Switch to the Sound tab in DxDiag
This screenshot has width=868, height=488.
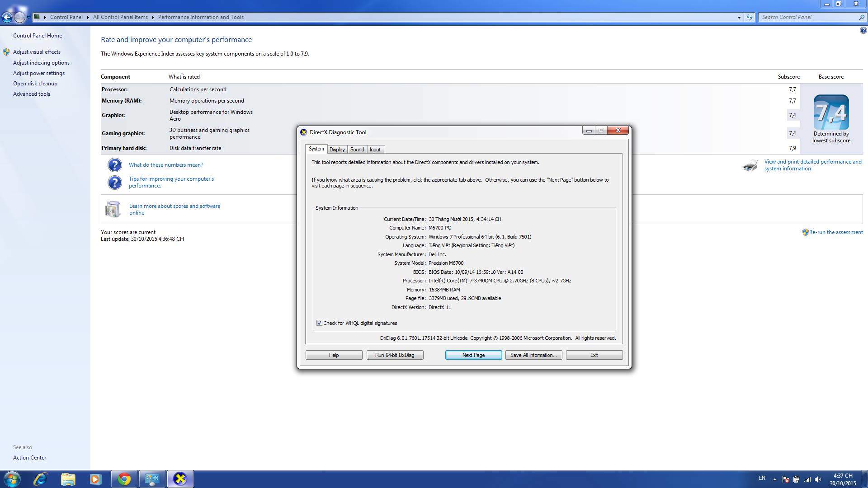(x=357, y=150)
